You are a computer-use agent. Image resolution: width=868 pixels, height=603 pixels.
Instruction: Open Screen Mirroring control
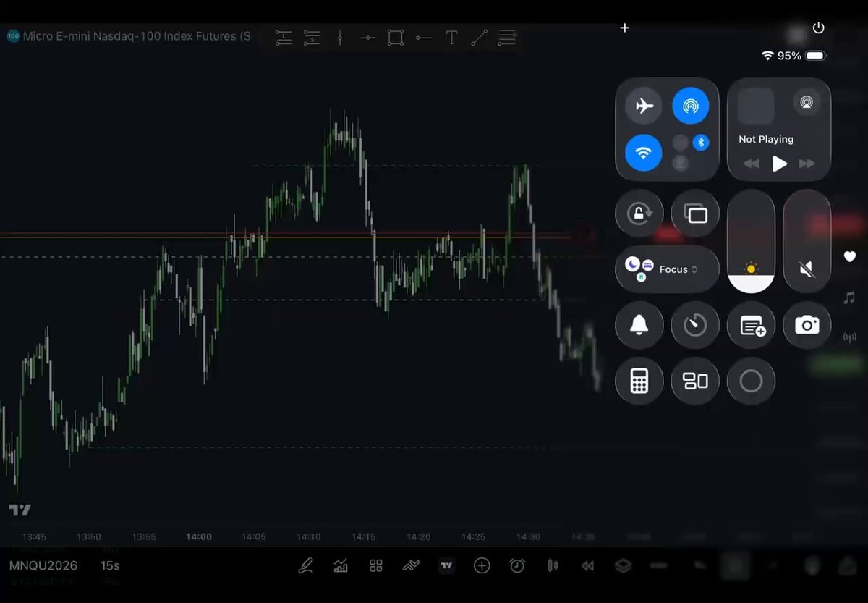695,214
